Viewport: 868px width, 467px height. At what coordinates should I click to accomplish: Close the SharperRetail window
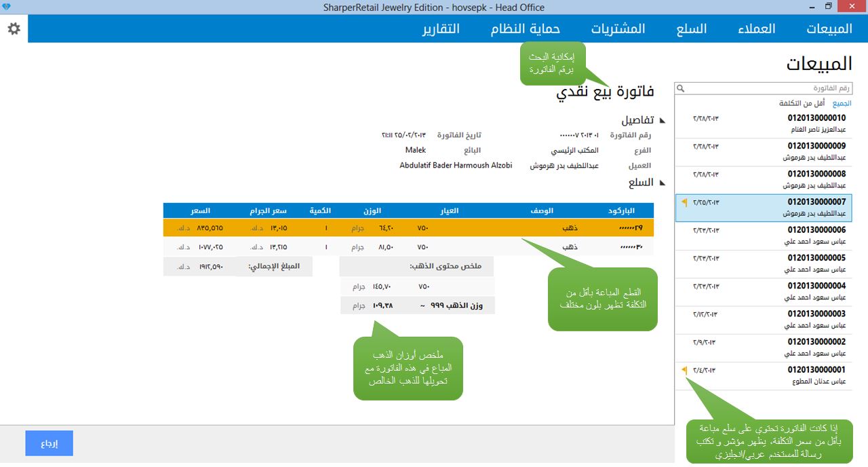click(852, 6)
